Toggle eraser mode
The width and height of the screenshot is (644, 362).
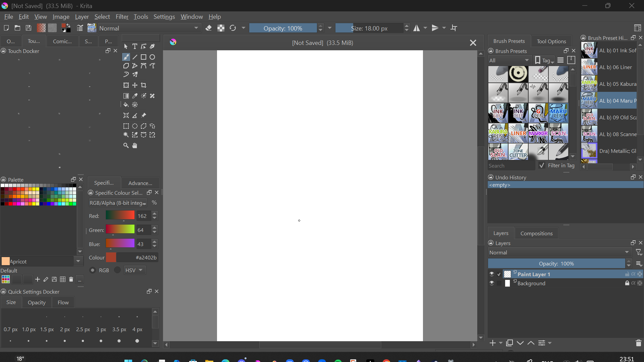click(x=209, y=28)
